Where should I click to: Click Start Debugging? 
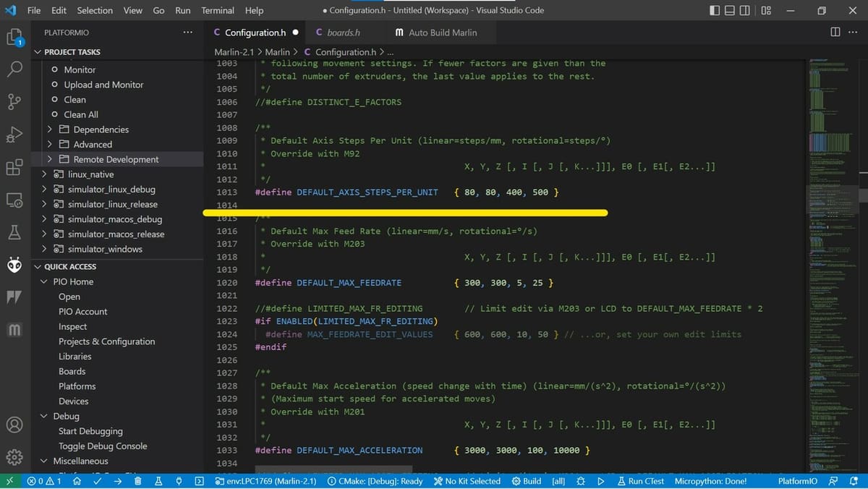(x=90, y=432)
